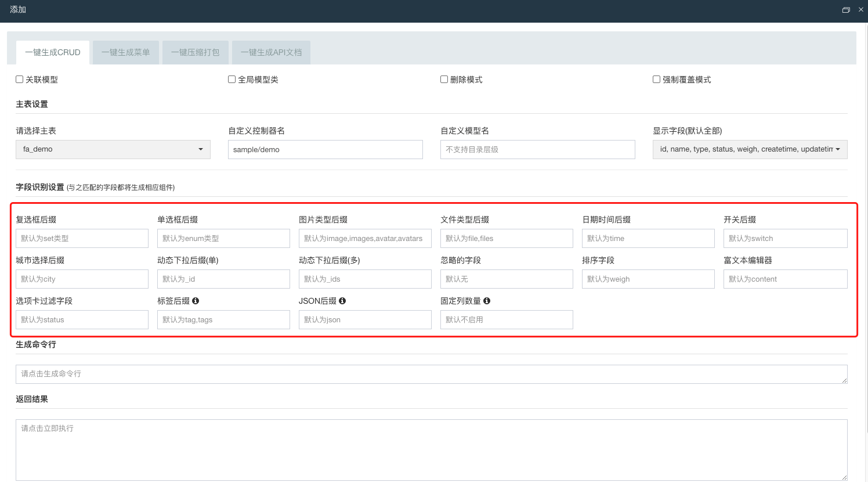Focus the 自定义控制器名 input field

pos(325,149)
